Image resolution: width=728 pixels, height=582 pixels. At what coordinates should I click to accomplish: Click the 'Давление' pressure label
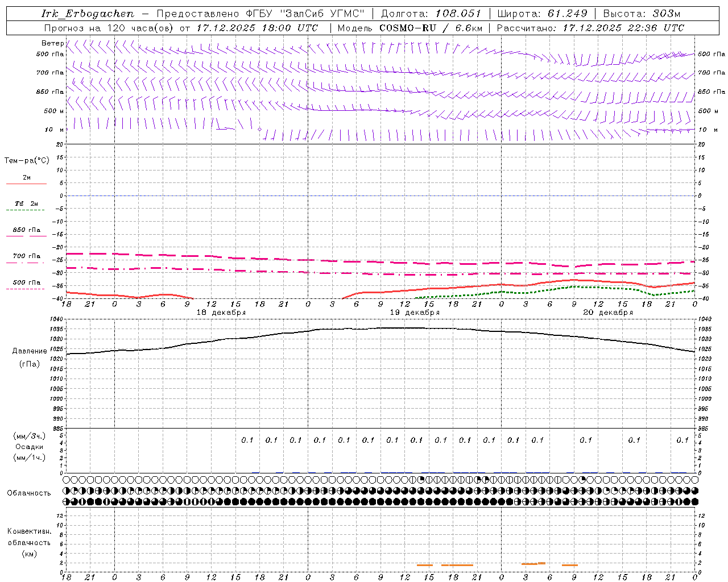30,351
